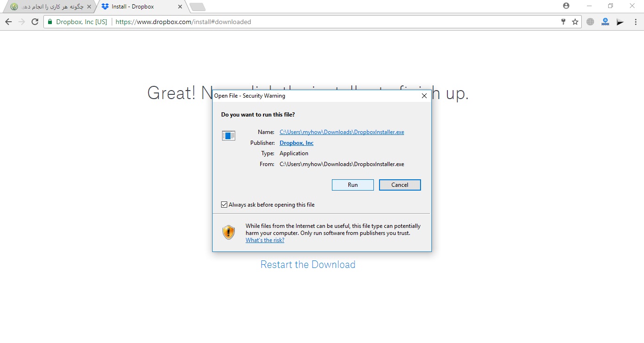Open a new tab
The width and height of the screenshot is (644, 343).
tap(197, 7)
